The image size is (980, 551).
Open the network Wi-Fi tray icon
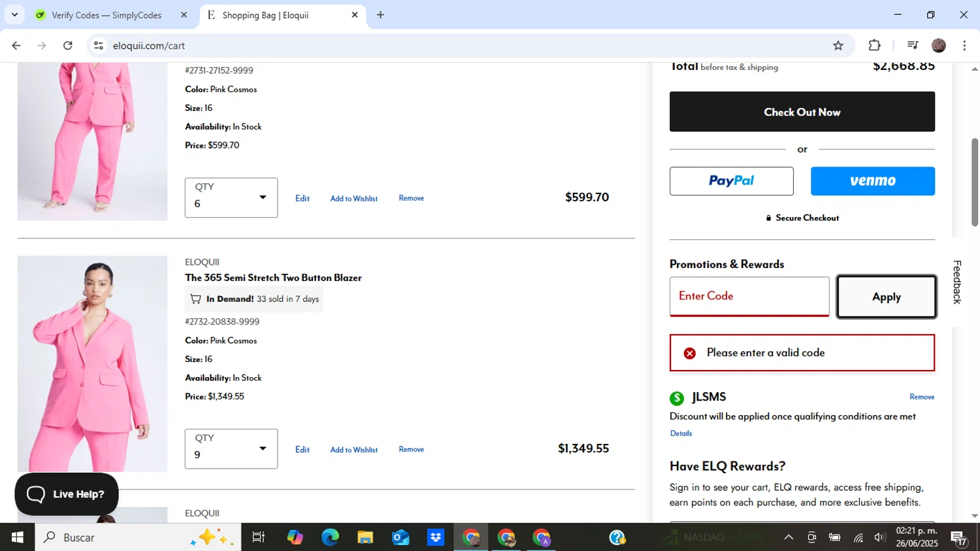pyautogui.click(x=858, y=537)
